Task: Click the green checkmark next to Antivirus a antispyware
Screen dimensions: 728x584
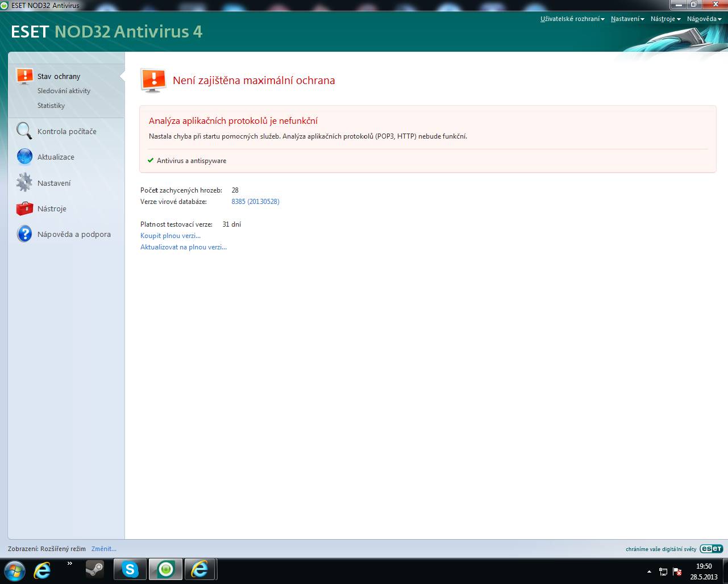Action: pos(151,160)
